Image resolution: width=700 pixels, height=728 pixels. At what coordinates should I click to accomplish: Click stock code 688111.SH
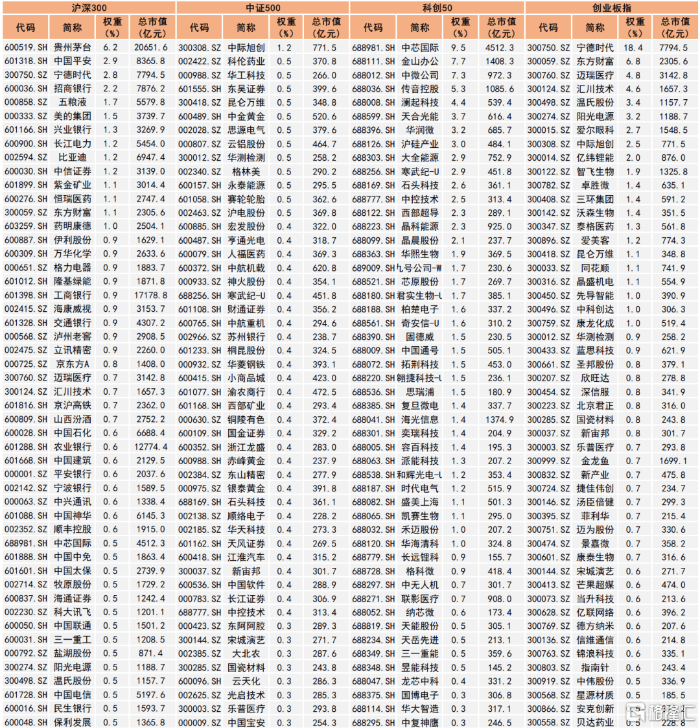tap(373, 61)
